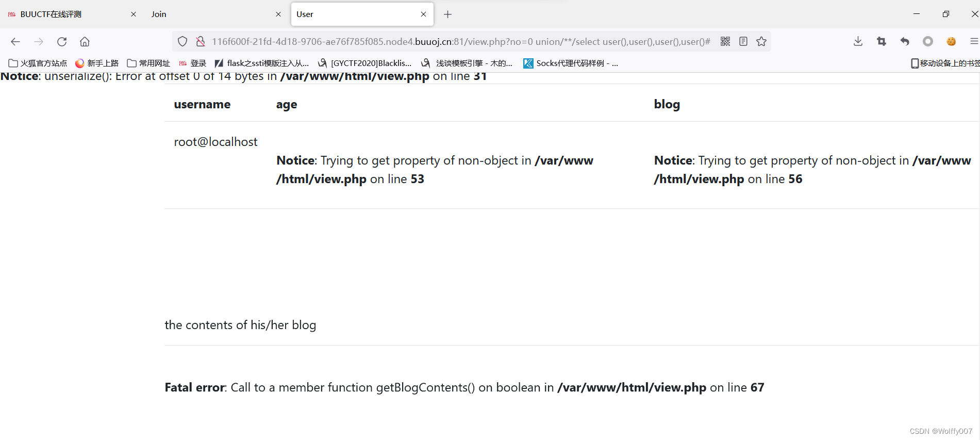Click the Fatal error message on line 67
This screenshot has width=980, height=440.
click(464, 387)
